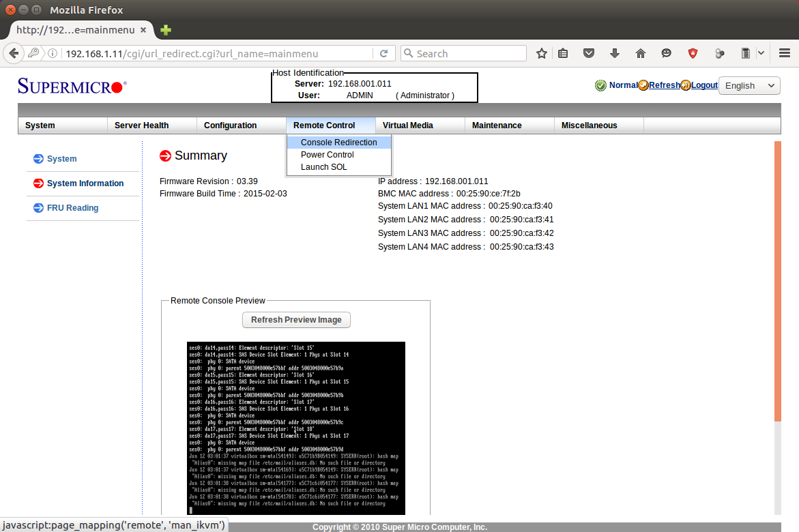Click the Logout link
Screen dimensions: 799x532
704,85
